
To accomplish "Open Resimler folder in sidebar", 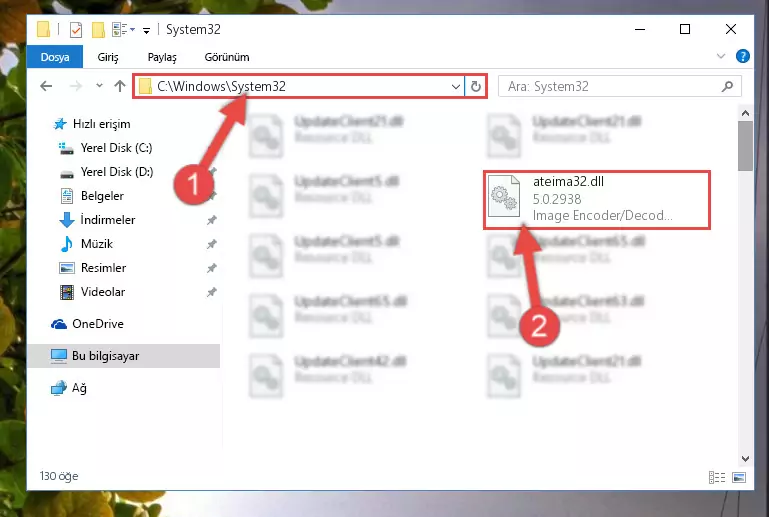I will pos(93,268).
